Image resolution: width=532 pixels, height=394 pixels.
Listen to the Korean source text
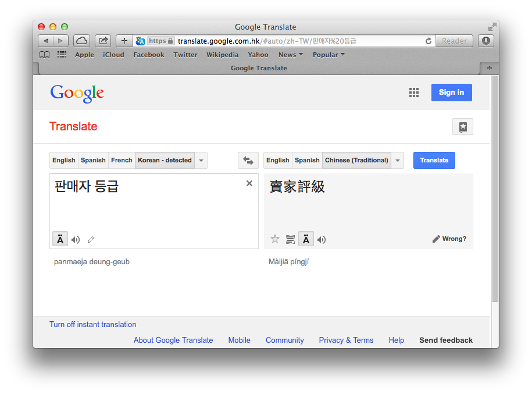point(76,239)
